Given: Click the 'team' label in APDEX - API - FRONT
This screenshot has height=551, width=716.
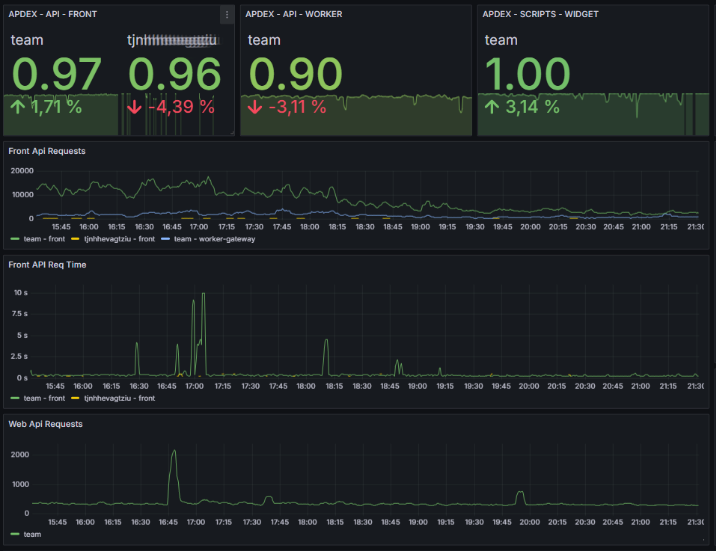Looking at the screenshot, I should 27,40.
